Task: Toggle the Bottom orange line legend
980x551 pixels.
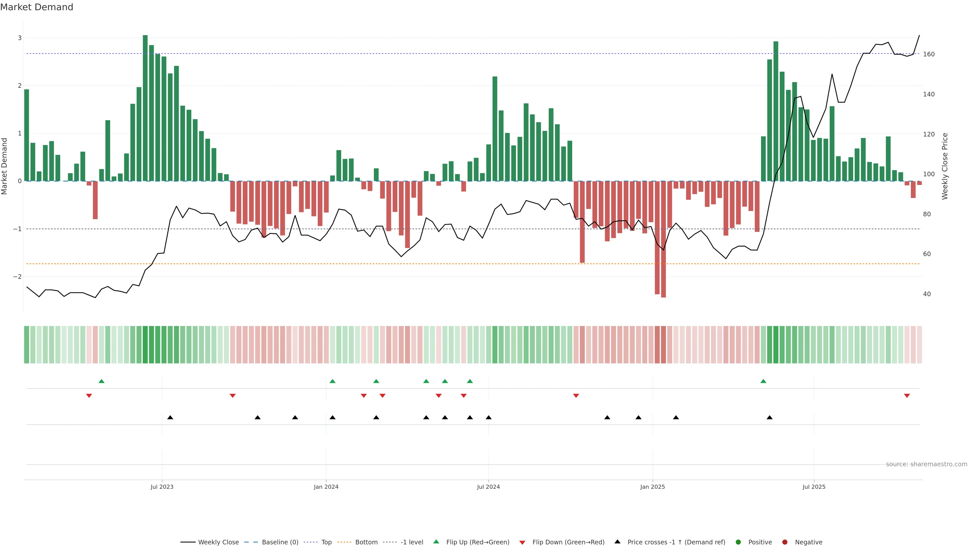Action: 344,542
